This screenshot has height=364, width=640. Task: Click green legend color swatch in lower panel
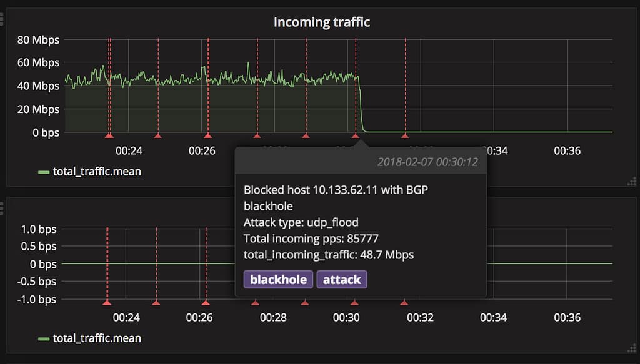(x=44, y=338)
